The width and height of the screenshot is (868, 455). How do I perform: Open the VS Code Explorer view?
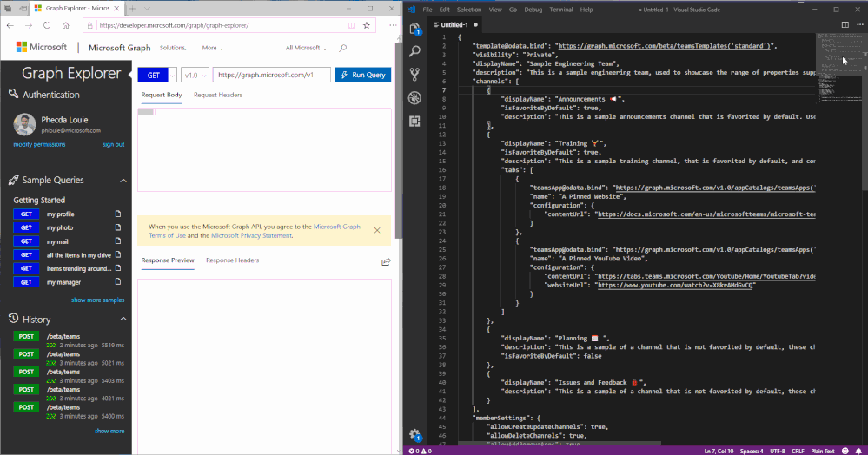point(414,29)
